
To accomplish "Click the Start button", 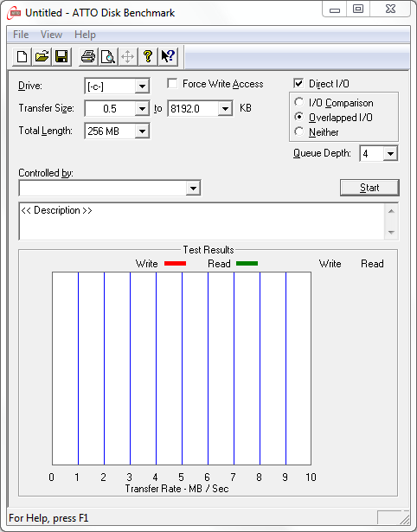I will (x=369, y=188).
